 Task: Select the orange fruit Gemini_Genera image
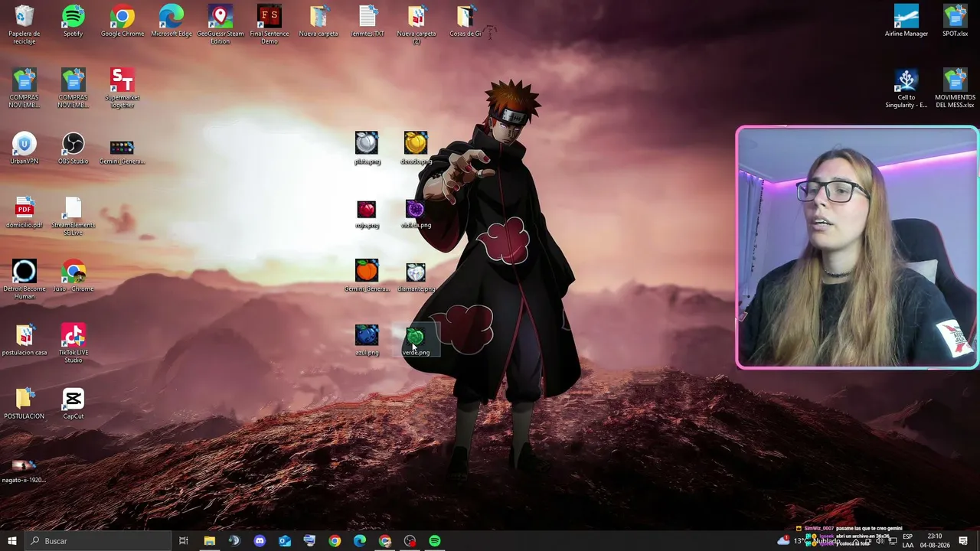[367, 275]
